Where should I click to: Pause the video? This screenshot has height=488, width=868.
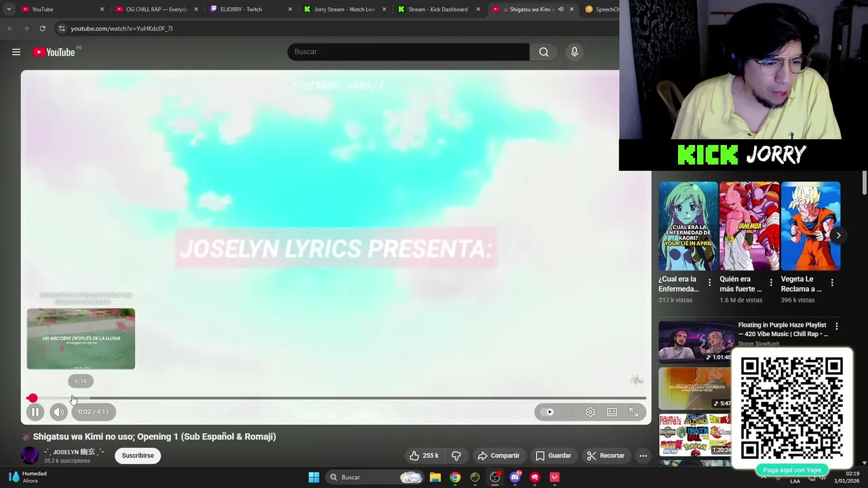click(x=35, y=411)
